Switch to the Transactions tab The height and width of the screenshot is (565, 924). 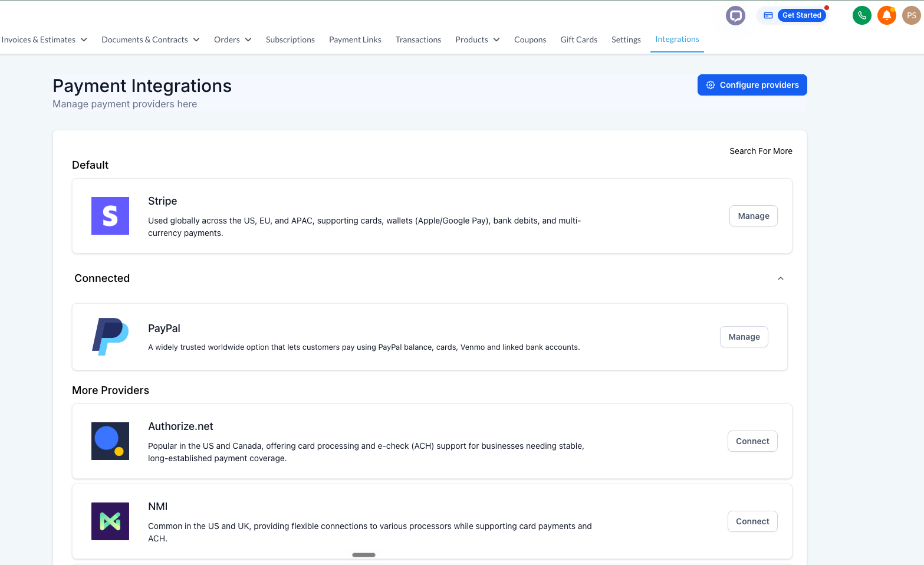pos(418,40)
